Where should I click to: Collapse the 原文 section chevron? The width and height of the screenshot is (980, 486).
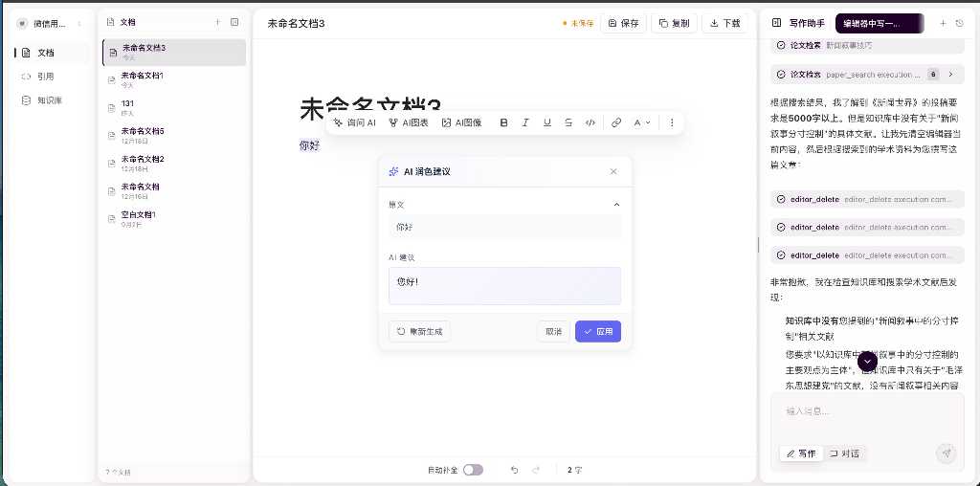click(x=616, y=204)
